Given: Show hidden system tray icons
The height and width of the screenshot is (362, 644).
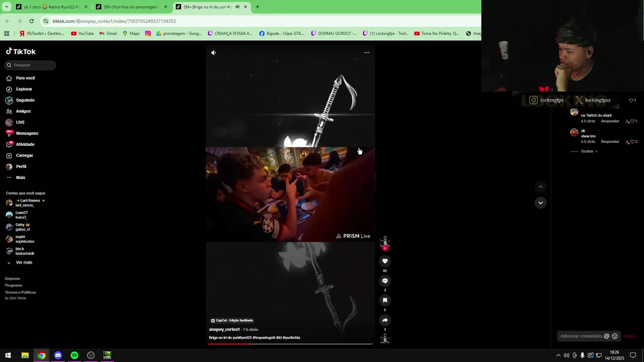Looking at the screenshot, I should (x=558, y=355).
